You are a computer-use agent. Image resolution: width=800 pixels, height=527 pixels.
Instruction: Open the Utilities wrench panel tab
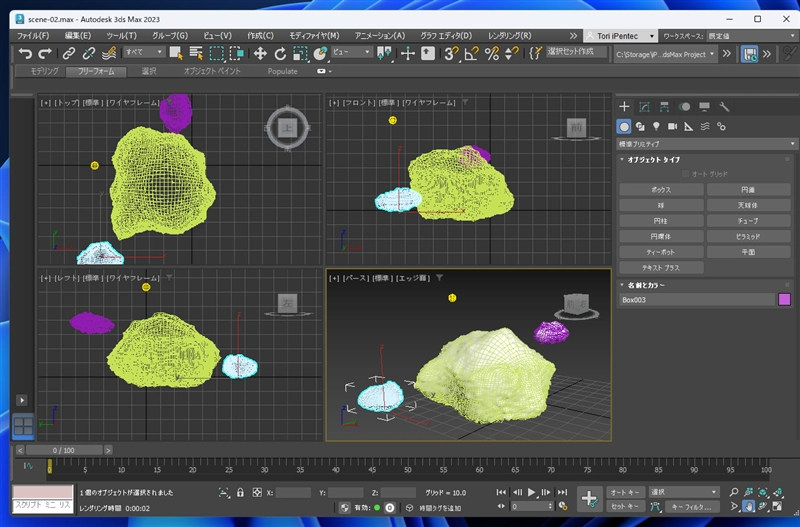pyautogui.click(x=724, y=107)
